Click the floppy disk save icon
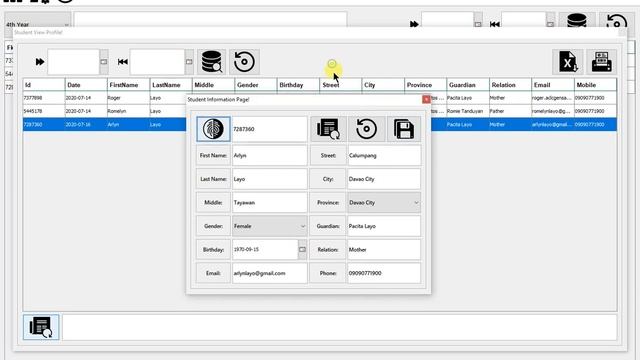 pyautogui.click(x=404, y=129)
